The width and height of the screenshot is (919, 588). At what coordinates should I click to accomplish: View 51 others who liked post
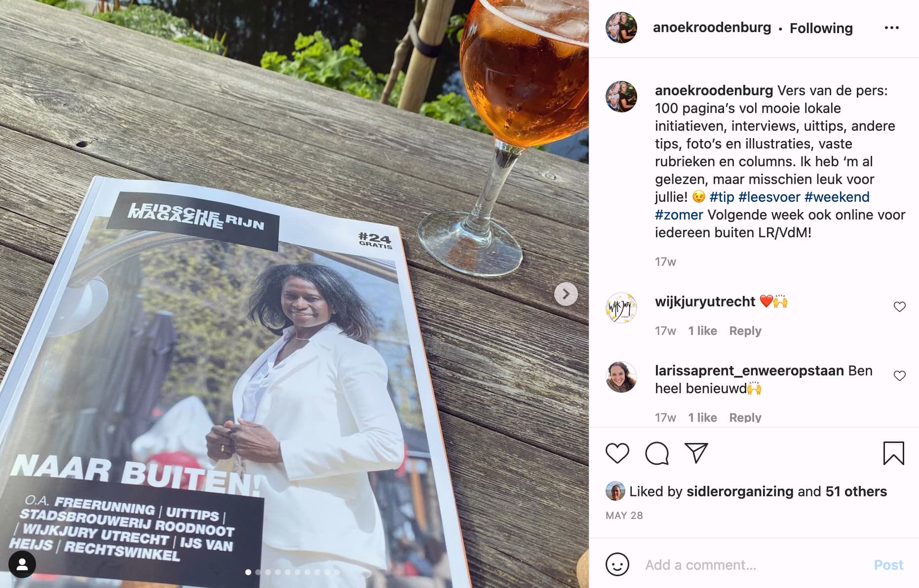click(856, 491)
